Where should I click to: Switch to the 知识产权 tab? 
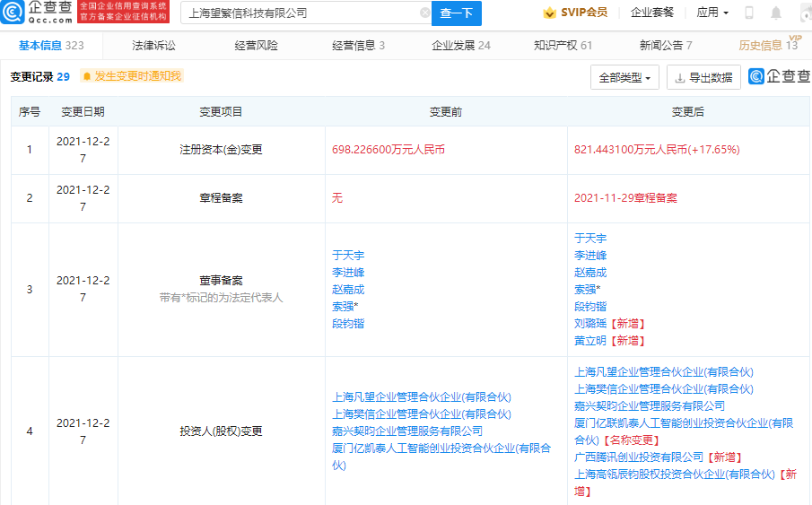click(563, 46)
